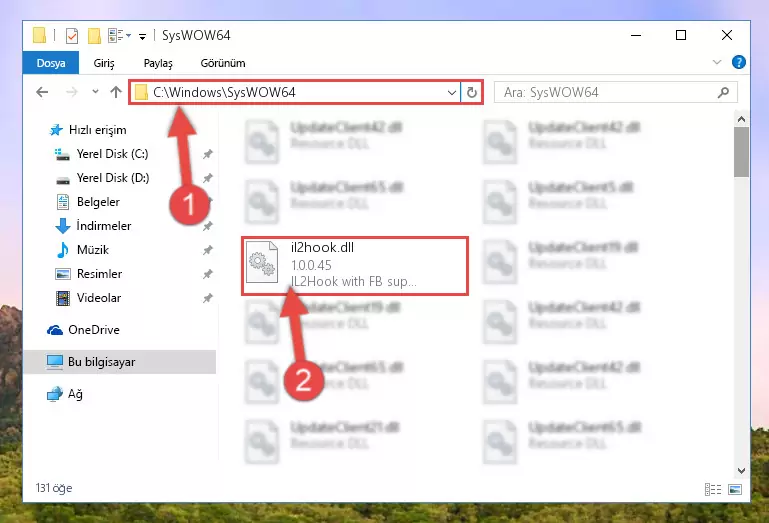Viewport: 769px width, 523px height.
Task: Open Yerel Disk (C:) in sidebar
Action: (112, 154)
